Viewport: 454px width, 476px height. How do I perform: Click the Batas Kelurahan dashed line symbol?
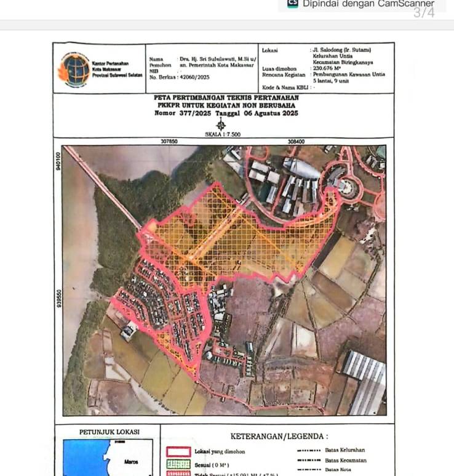(x=308, y=450)
